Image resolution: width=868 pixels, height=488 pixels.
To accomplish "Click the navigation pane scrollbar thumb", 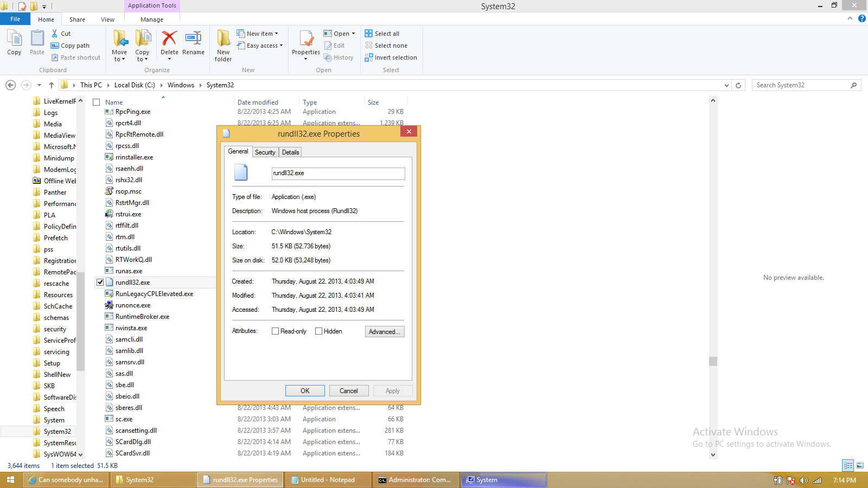I will tap(80, 321).
